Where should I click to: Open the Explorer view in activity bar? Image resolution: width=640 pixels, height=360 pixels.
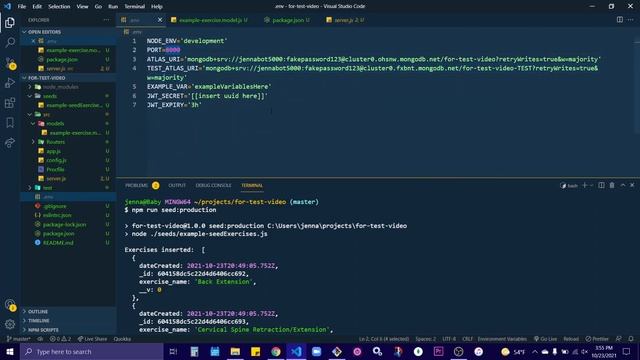[x=10, y=22]
